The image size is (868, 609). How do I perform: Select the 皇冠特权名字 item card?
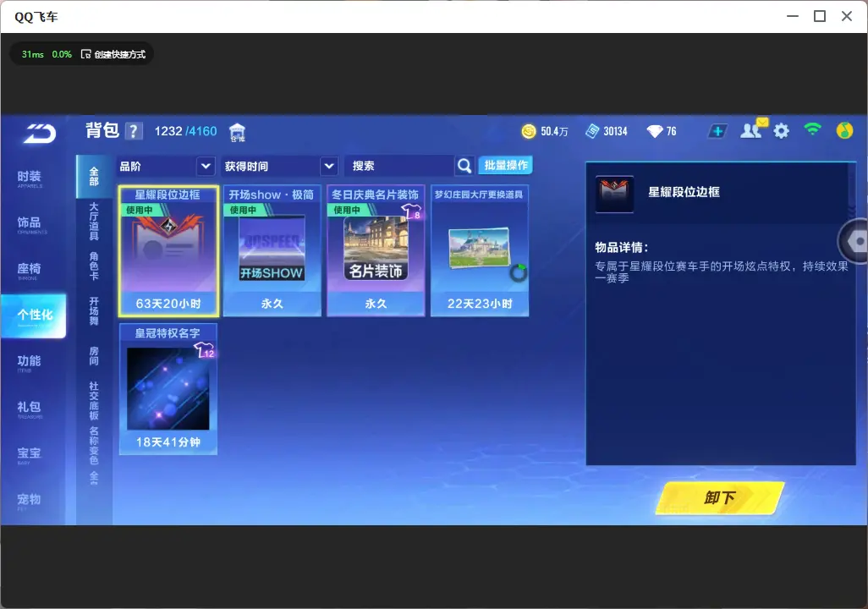pyautogui.click(x=168, y=389)
